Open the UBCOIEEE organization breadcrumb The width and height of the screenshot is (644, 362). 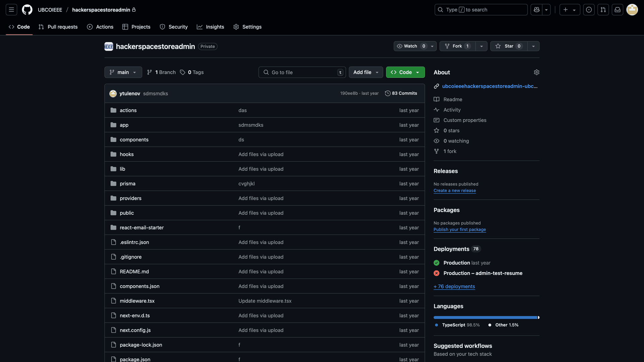50,10
